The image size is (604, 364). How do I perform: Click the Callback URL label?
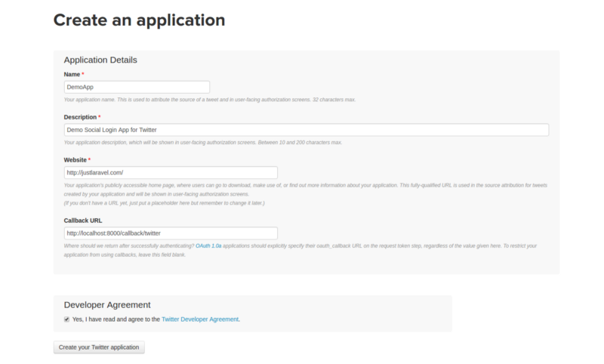pos(83,221)
